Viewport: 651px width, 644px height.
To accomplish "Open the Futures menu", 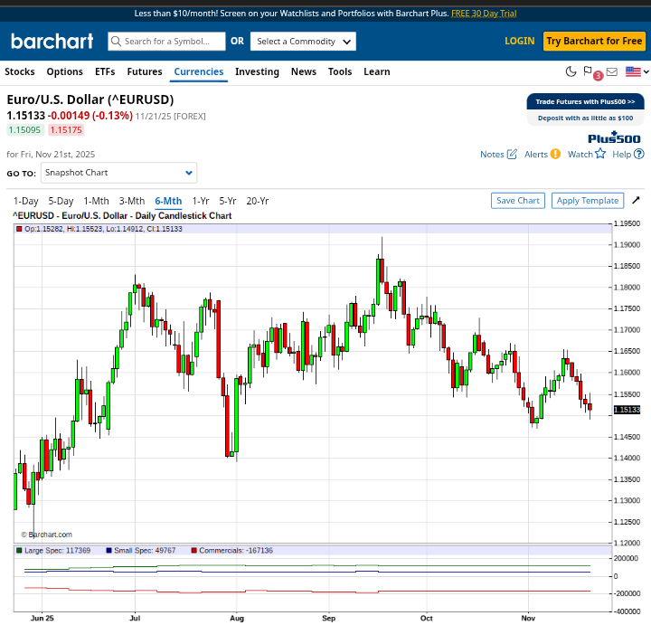I will pos(145,71).
